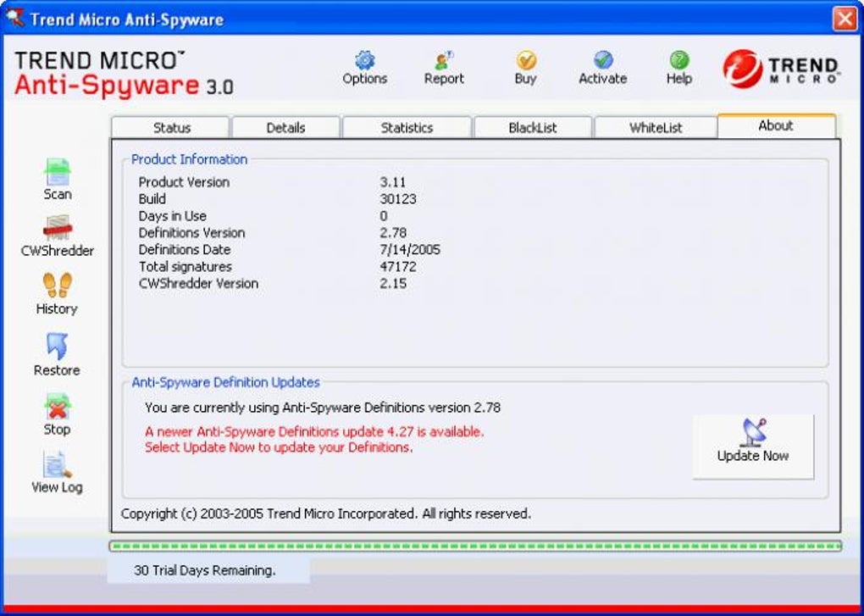Start a Scan from the sidebar

pyautogui.click(x=58, y=179)
